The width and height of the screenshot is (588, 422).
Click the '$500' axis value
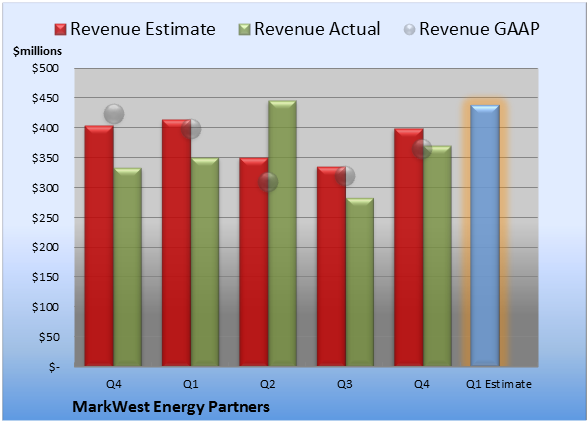[45, 68]
